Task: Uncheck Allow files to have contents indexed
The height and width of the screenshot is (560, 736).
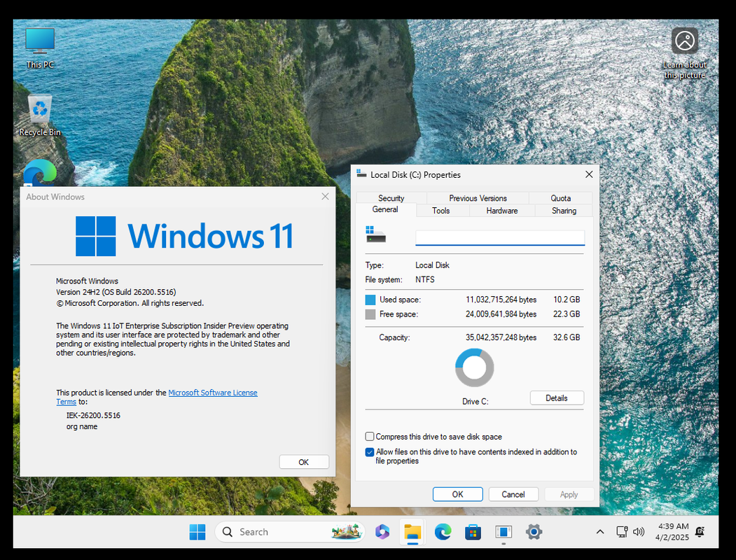Action: pos(370,452)
